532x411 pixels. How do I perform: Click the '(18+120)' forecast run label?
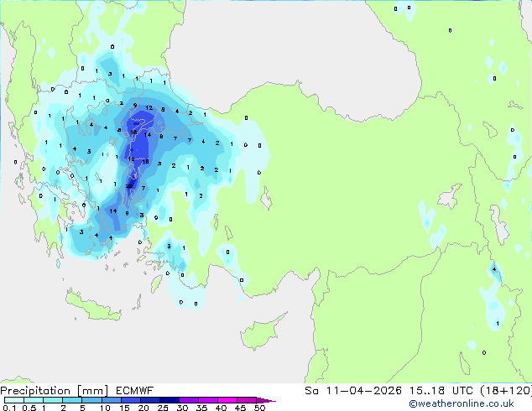point(506,391)
